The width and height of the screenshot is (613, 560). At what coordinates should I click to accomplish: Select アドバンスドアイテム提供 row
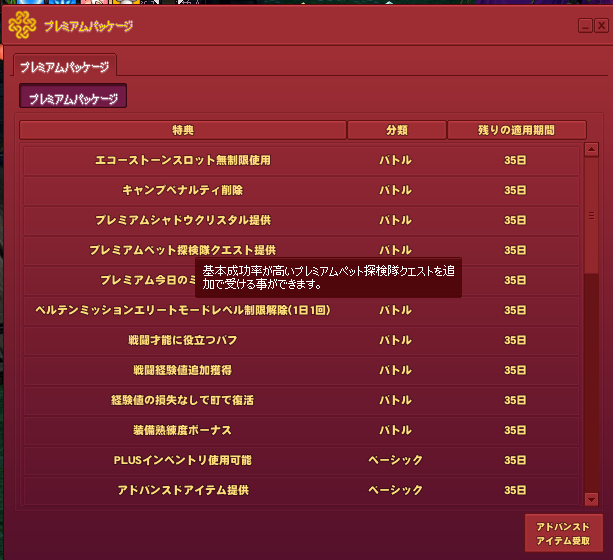(x=301, y=490)
